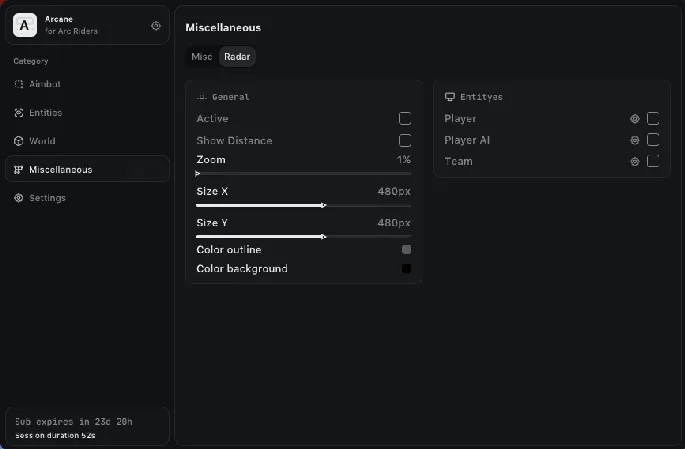The height and width of the screenshot is (449, 685).
Task: Click the crosshair icon beside Arcane title
Action: pos(155,26)
